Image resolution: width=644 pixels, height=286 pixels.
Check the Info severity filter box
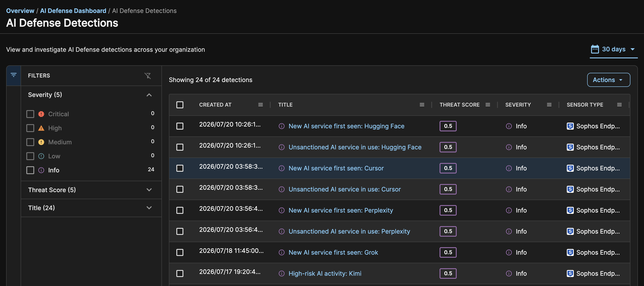pos(30,170)
